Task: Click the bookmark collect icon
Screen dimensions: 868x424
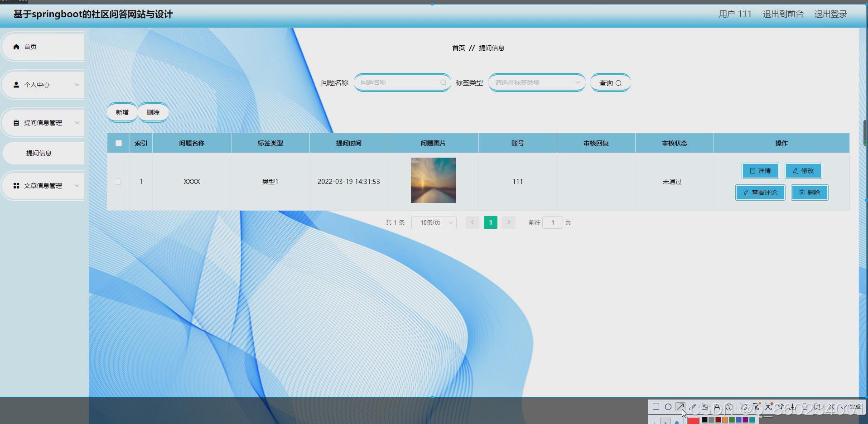Action: pos(817,407)
